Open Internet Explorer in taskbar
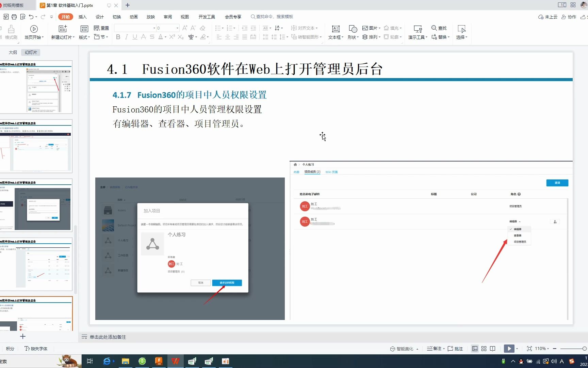This screenshot has height=368, width=588. 107,361
